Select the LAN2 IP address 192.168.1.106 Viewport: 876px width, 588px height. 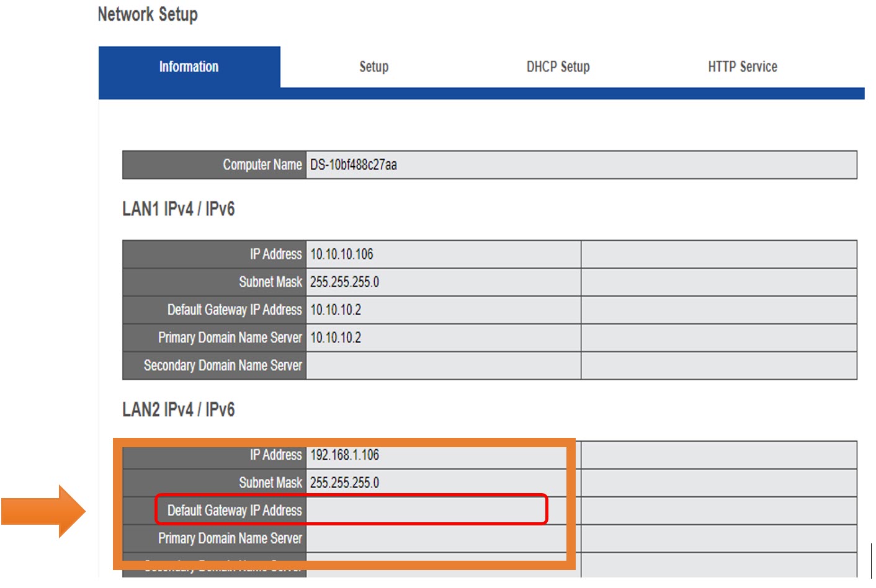[344, 455]
